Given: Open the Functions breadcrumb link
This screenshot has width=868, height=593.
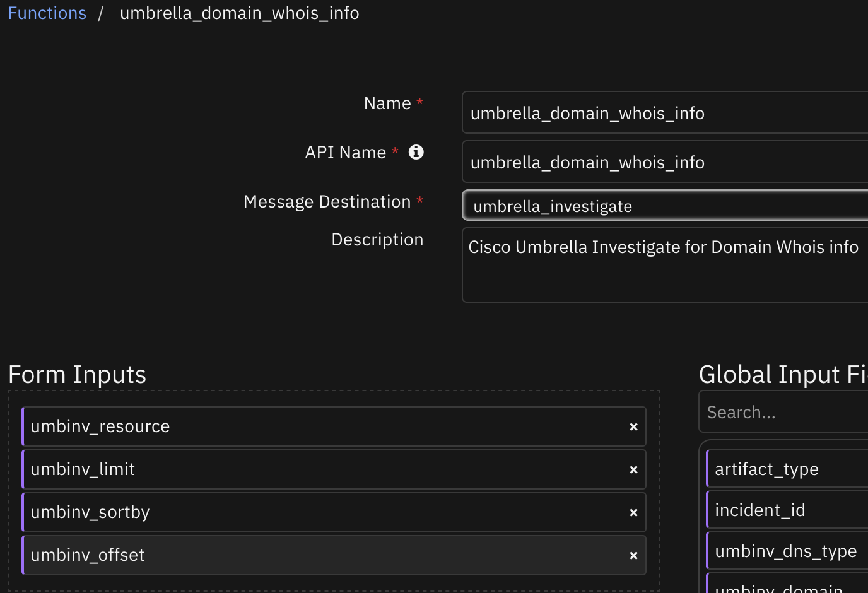Looking at the screenshot, I should pos(47,13).
